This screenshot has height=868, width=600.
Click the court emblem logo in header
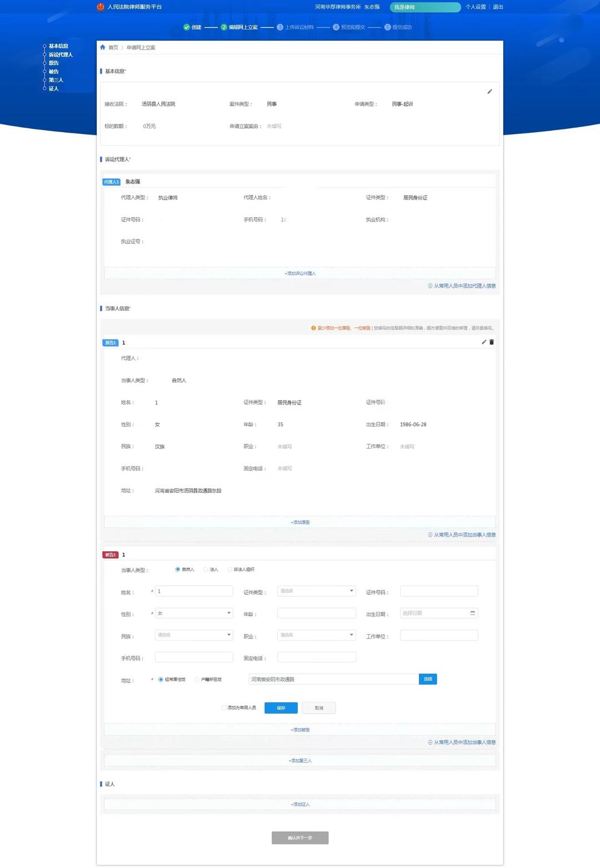pyautogui.click(x=101, y=7)
